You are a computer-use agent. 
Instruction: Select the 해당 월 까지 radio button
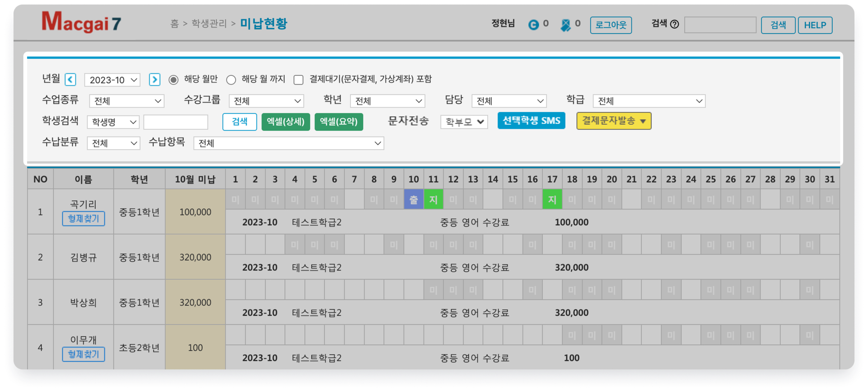tap(231, 80)
